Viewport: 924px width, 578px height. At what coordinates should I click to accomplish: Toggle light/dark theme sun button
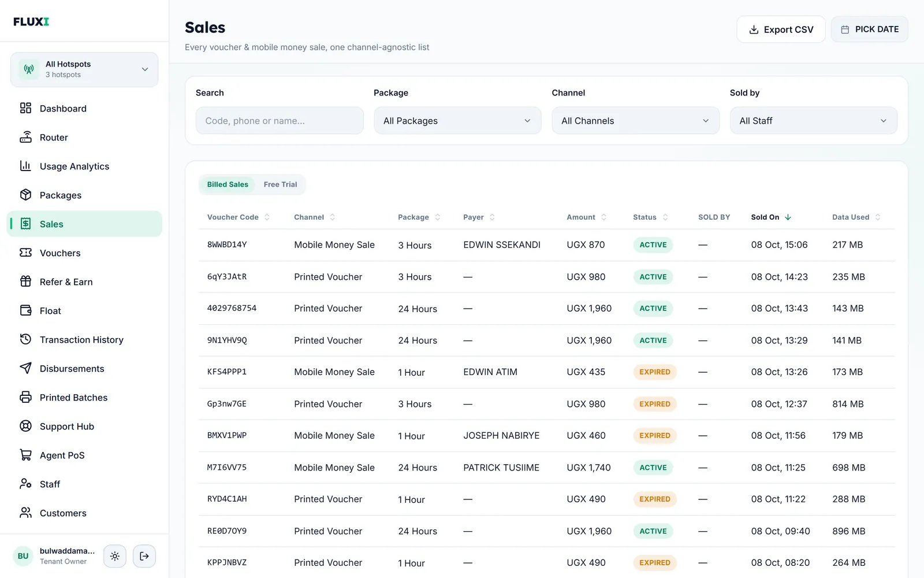pyautogui.click(x=115, y=556)
